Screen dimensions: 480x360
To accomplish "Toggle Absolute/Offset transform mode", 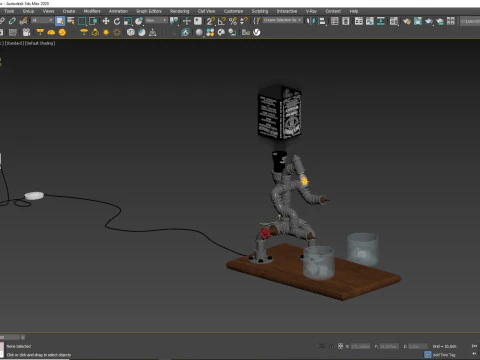I will click(x=340, y=346).
